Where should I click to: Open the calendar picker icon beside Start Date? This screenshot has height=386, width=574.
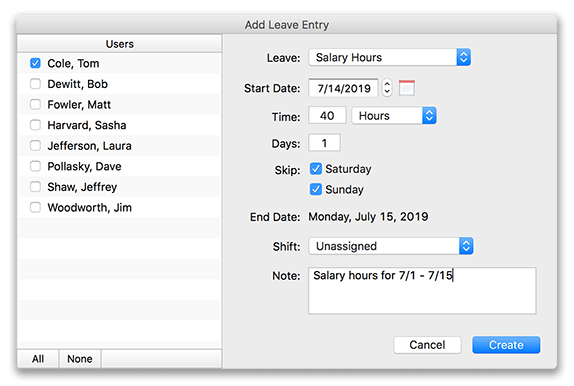pos(407,88)
